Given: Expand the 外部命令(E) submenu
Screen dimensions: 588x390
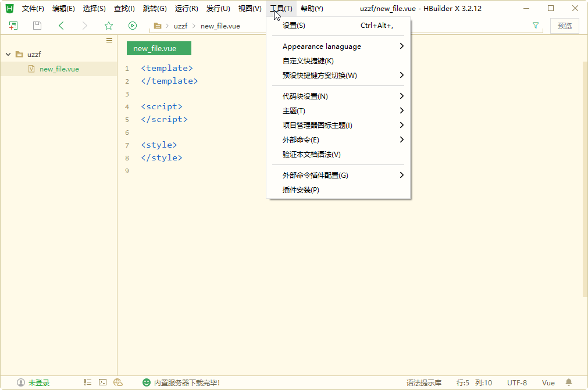Looking at the screenshot, I should click(x=338, y=139).
